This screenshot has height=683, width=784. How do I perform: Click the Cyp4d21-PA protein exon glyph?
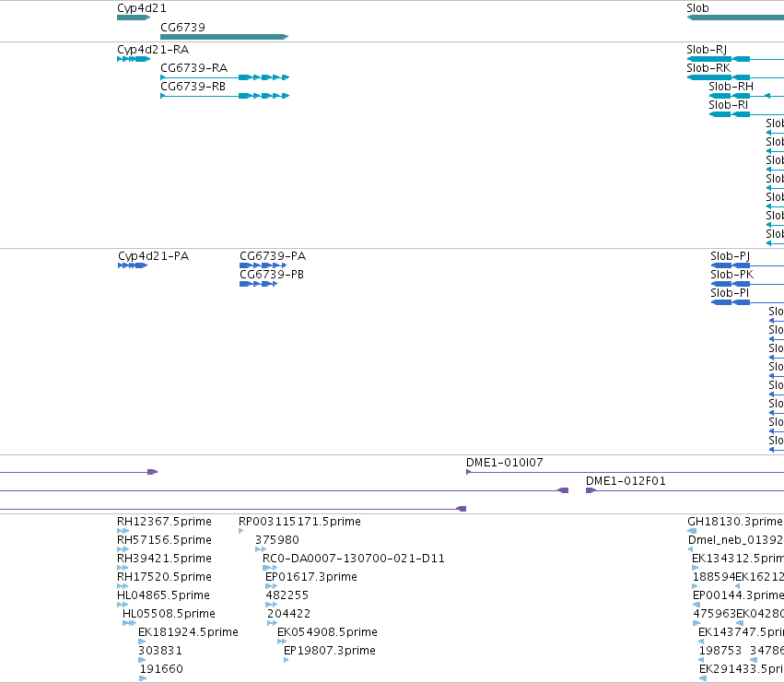point(133,265)
